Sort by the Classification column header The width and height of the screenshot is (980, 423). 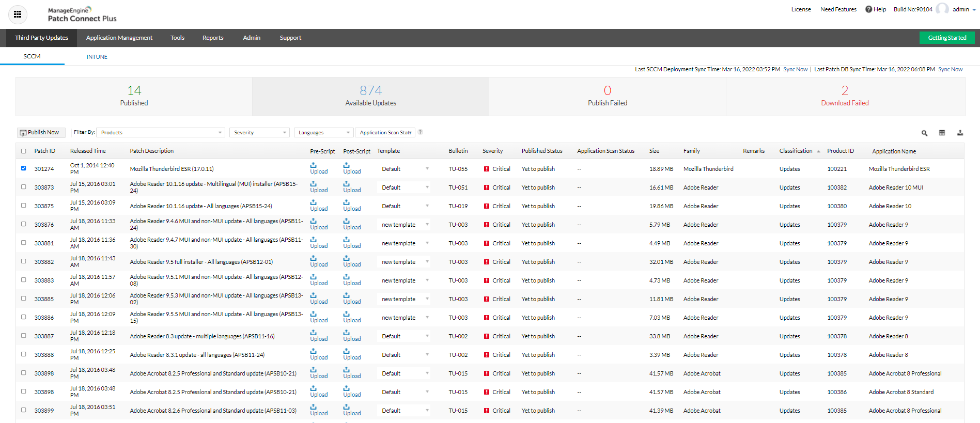(796, 151)
